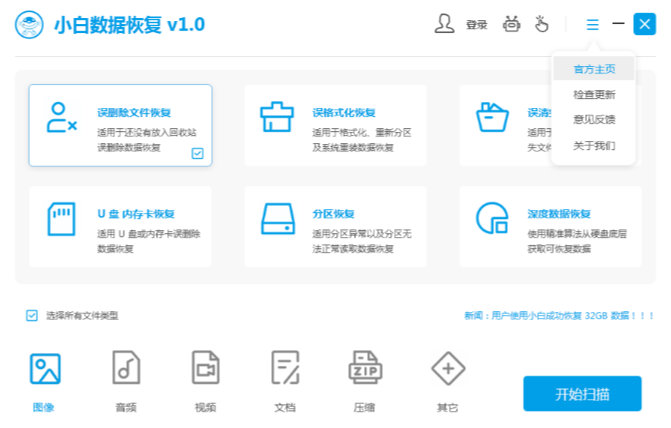Click the hand pointer icon in the title bar

[x=543, y=24]
